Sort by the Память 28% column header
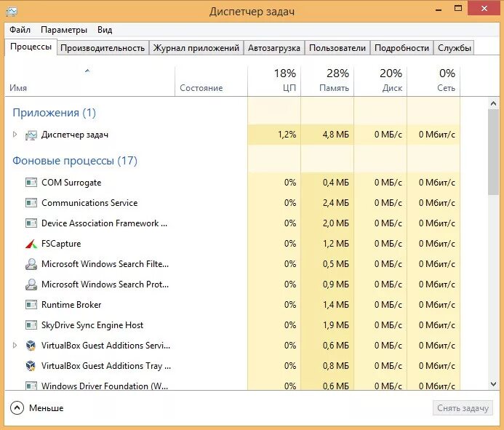The image size is (504, 430). point(327,81)
